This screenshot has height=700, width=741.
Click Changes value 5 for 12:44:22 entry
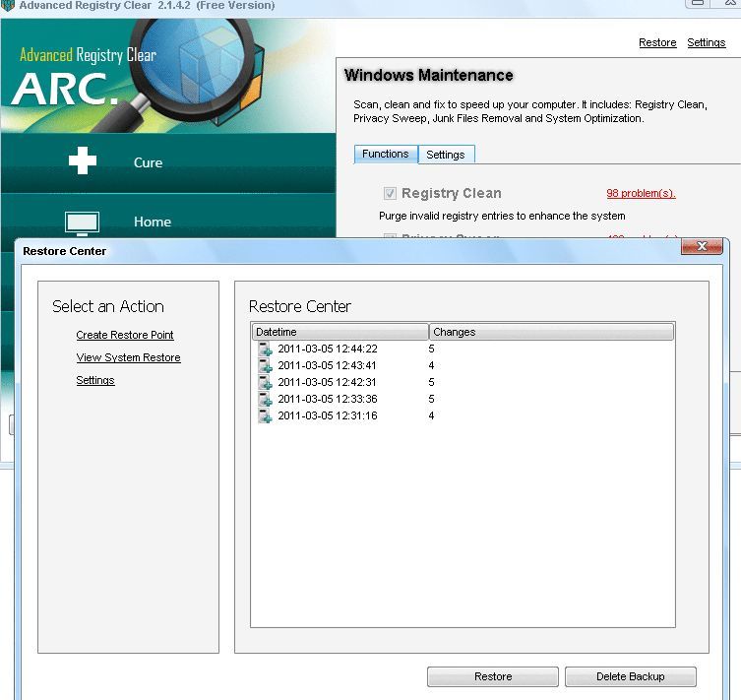(431, 349)
